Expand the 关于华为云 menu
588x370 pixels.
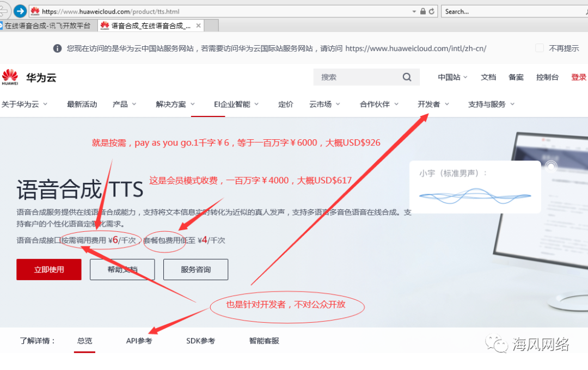(24, 104)
